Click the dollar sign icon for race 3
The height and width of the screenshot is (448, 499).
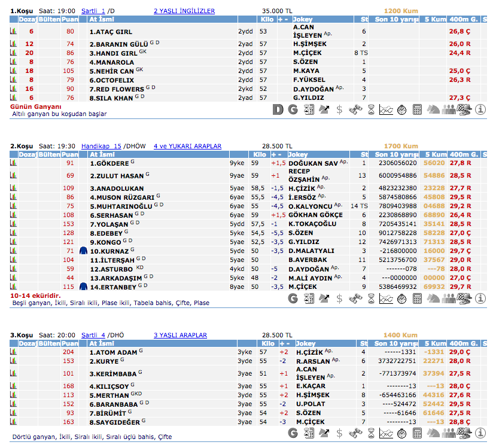[340, 433]
